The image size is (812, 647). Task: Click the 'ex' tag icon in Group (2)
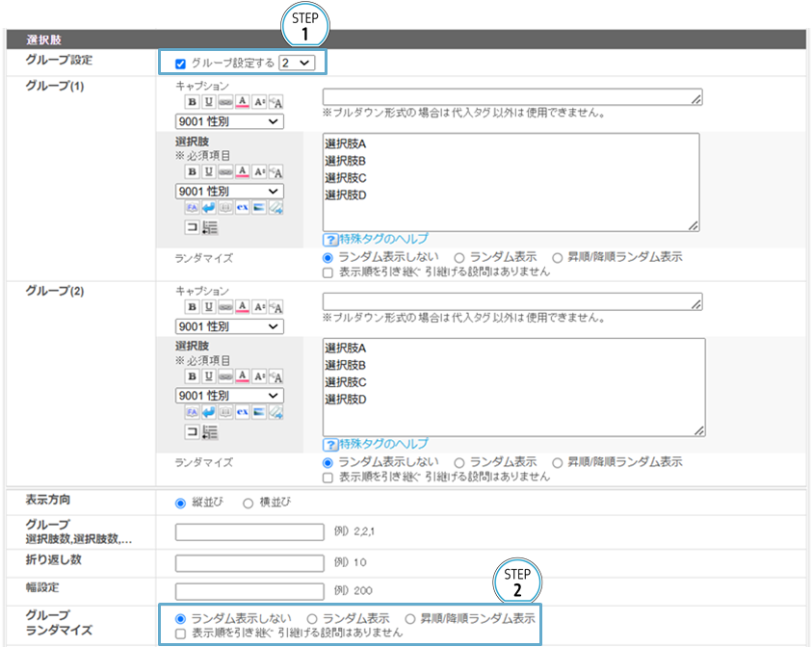[242, 413]
